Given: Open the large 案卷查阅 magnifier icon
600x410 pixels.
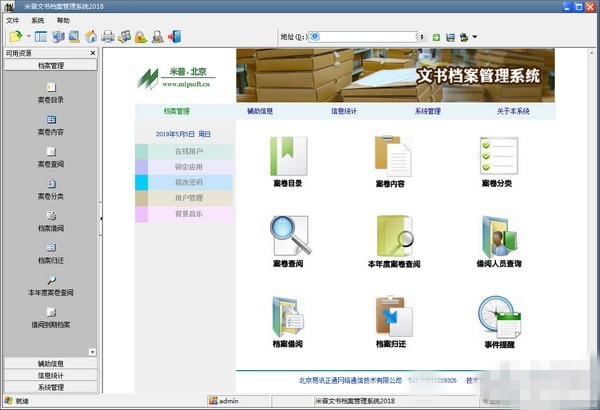Looking at the screenshot, I should [x=290, y=236].
